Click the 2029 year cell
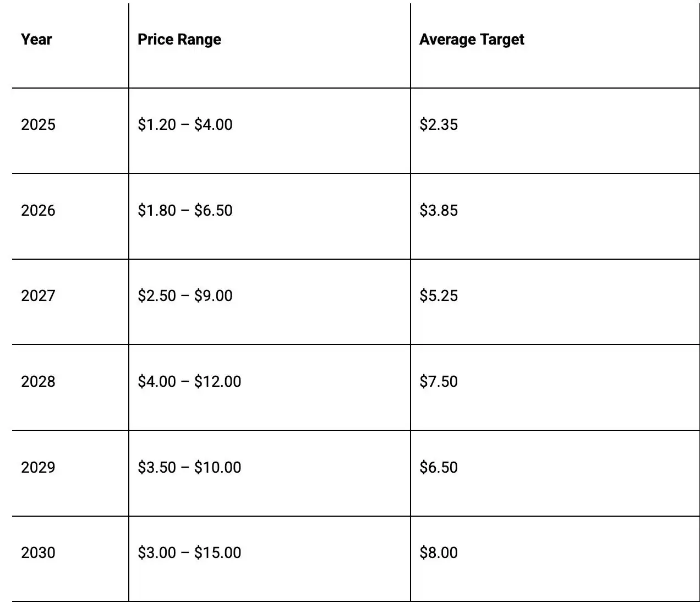 point(38,467)
